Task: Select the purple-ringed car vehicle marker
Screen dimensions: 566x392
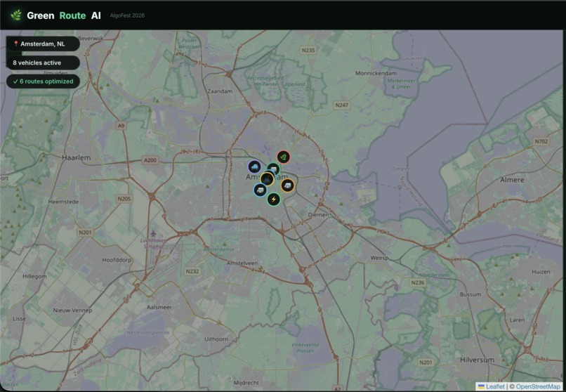Action: tap(254, 166)
